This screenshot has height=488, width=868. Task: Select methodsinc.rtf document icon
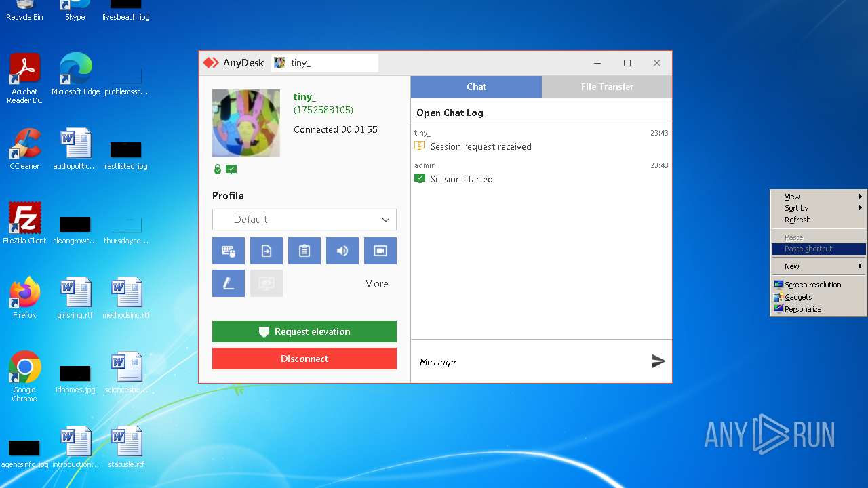[x=126, y=298]
